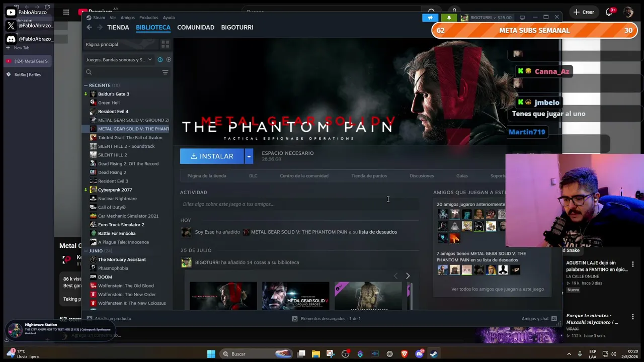
Task: Open the BIGOTURRI profile tab
Action: coord(237,27)
